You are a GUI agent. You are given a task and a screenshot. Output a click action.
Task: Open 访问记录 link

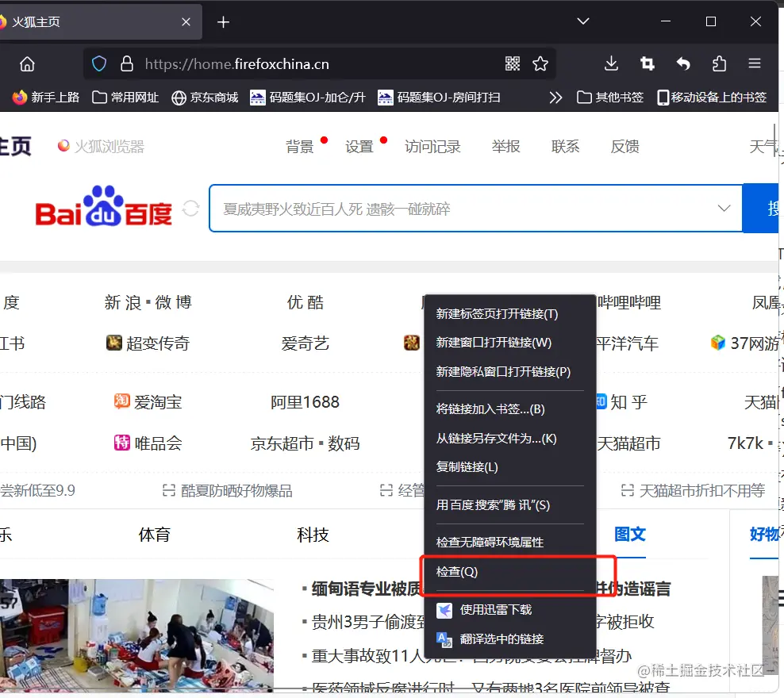click(432, 147)
